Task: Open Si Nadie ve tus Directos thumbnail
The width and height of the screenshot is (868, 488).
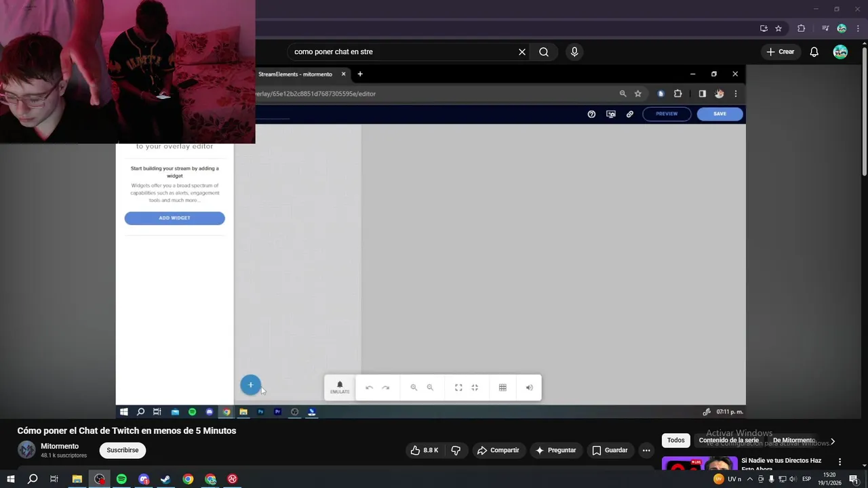Action: (699, 464)
